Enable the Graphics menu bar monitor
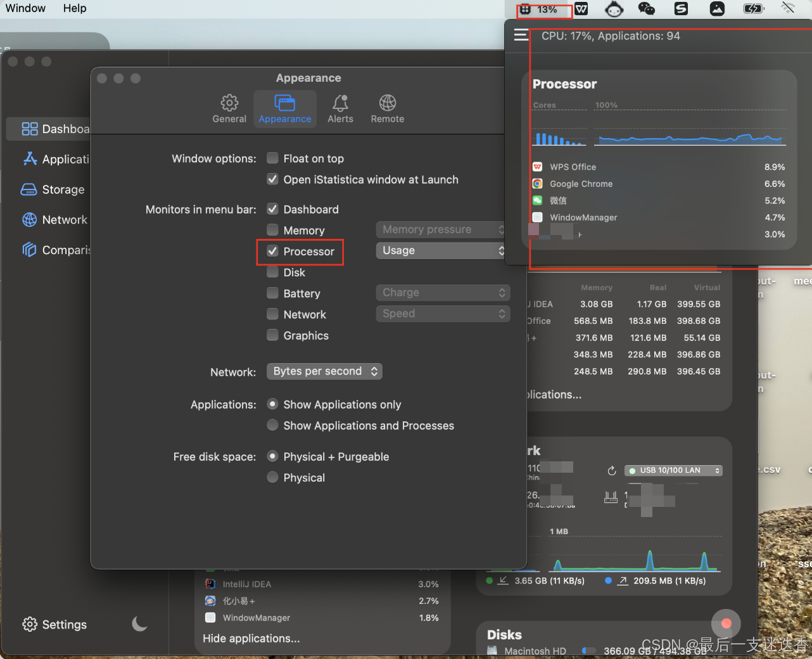Viewport: 812px width, 659px height. point(272,335)
